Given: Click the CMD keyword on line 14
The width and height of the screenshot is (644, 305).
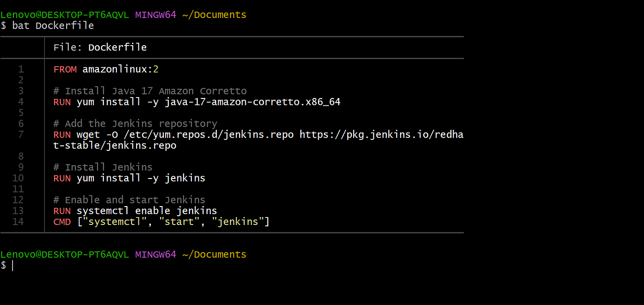Looking at the screenshot, I should tap(62, 222).
